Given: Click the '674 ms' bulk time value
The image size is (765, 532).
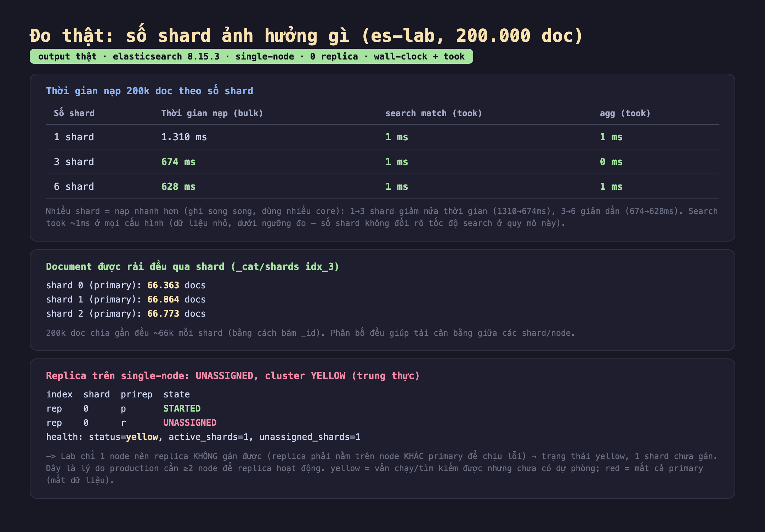Looking at the screenshot, I should [x=178, y=162].
